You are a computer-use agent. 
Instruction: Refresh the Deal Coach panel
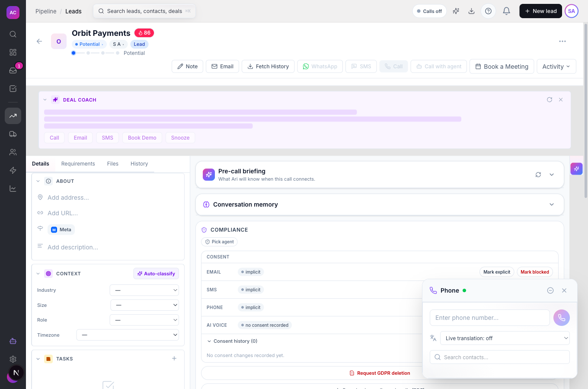550,100
